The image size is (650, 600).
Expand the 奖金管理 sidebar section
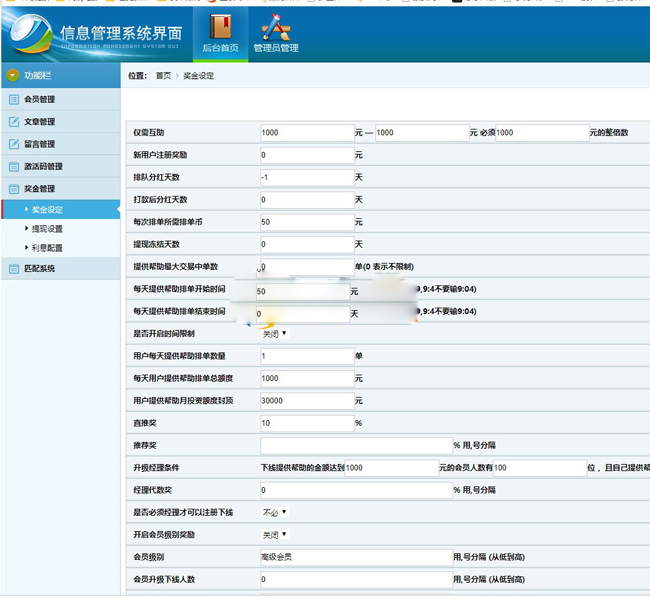tap(40, 188)
